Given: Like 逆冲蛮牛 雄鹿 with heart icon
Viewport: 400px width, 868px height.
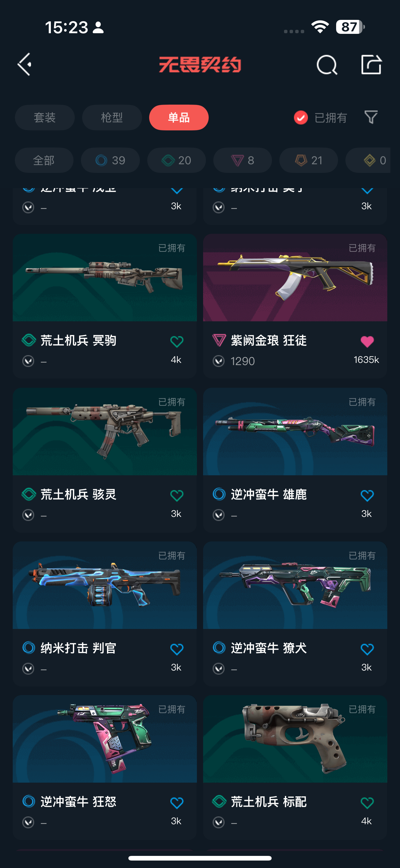Looking at the screenshot, I should tap(367, 495).
